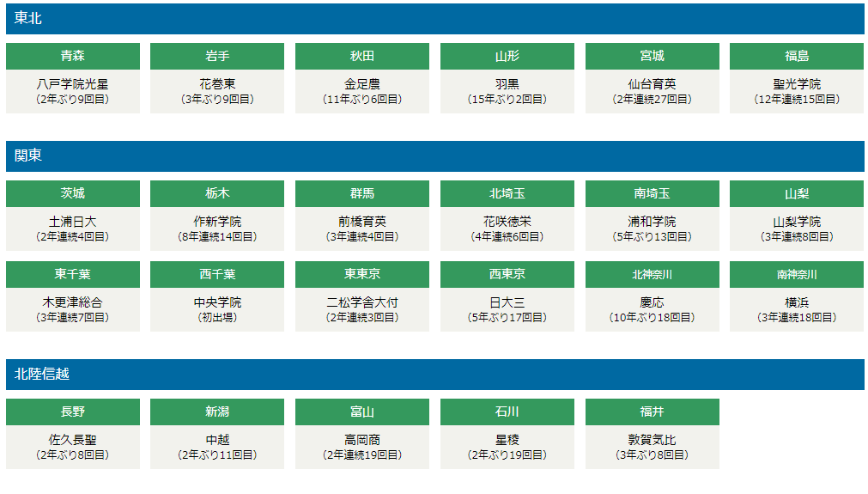Select the (2年連続27回目) text under 仙台育英

(x=653, y=99)
